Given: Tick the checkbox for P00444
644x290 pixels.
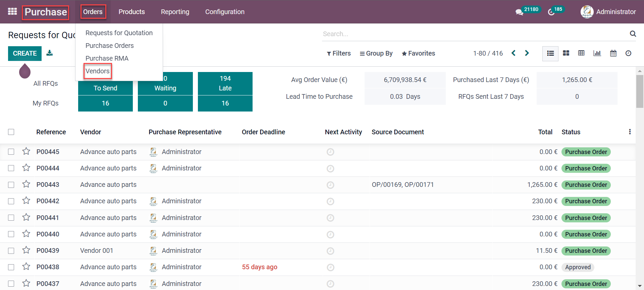Looking at the screenshot, I should 11,168.
